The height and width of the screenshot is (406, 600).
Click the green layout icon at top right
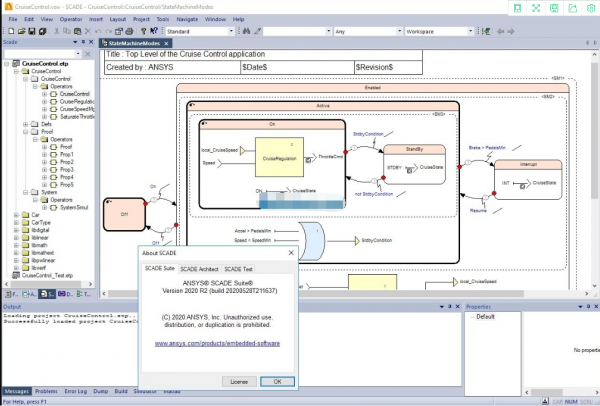(x=517, y=8)
